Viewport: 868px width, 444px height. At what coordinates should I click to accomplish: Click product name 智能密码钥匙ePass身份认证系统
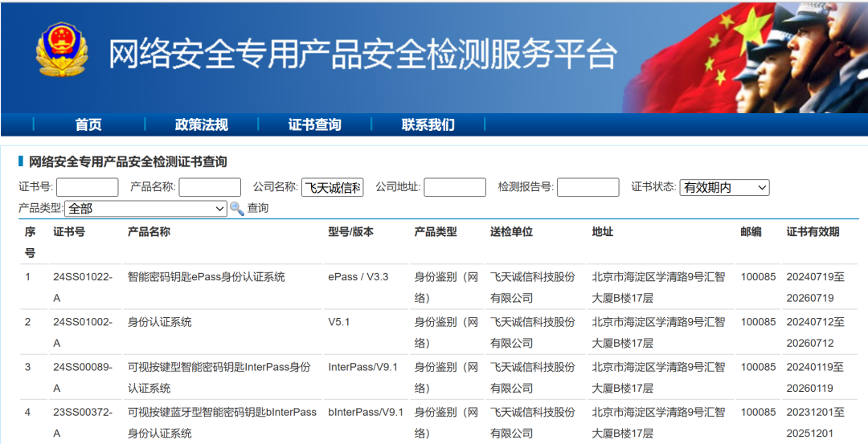point(207,277)
